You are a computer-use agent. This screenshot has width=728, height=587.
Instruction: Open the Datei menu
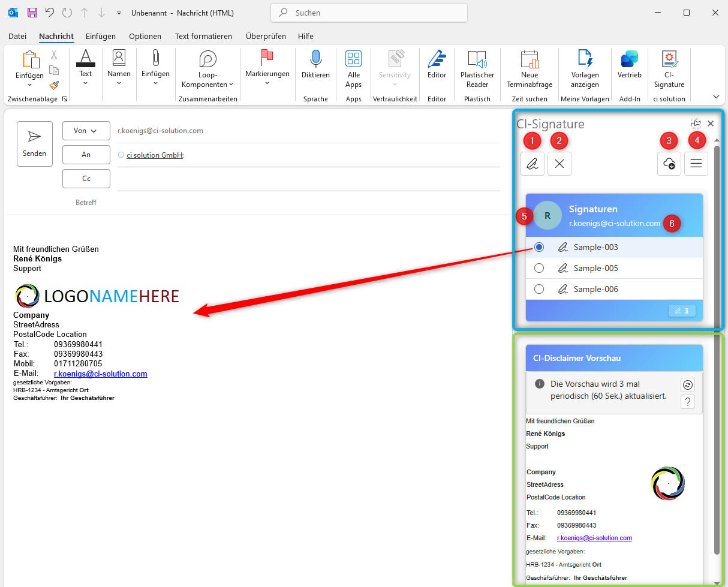click(17, 37)
